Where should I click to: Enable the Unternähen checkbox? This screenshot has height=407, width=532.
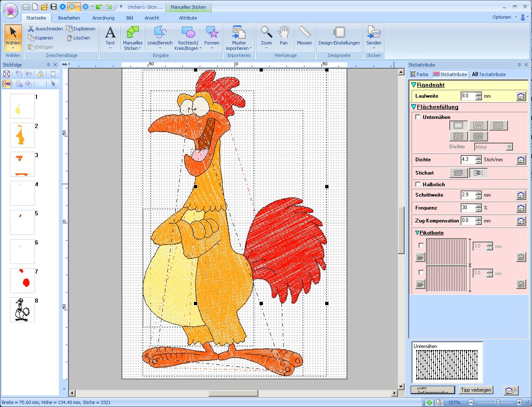click(x=418, y=117)
